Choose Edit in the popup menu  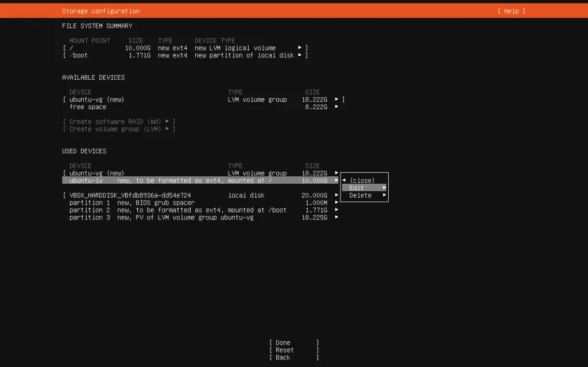pos(364,188)
